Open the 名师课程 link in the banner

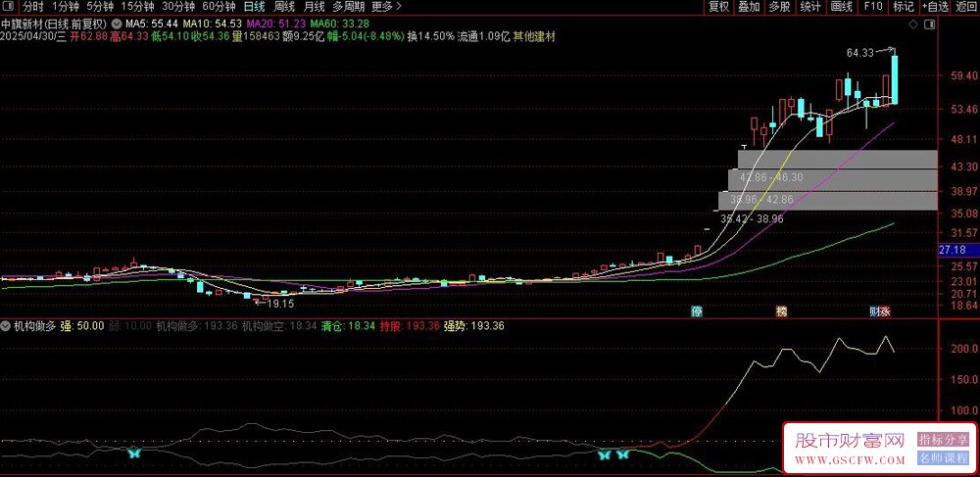945,459
